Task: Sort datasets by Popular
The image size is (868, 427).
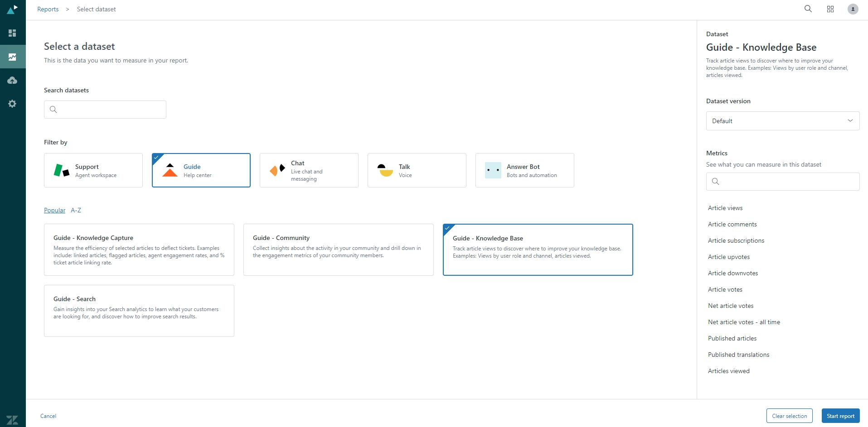Action: pos(54,210)
